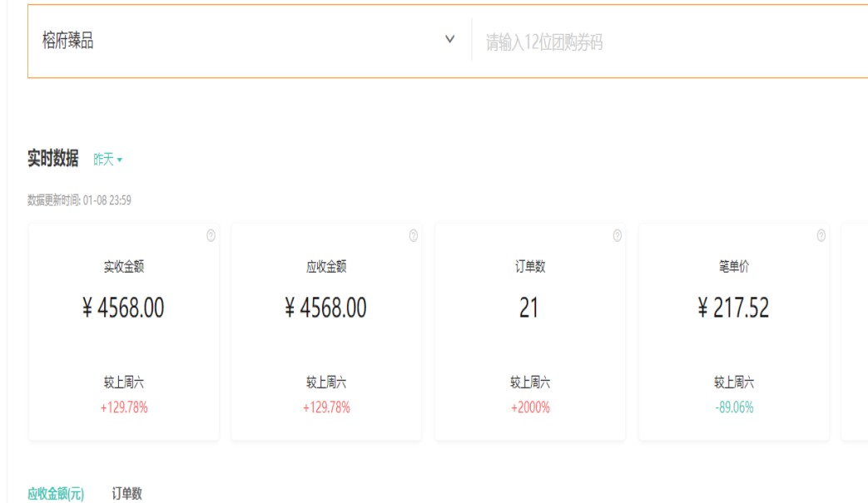Select the order count value 21

pos(529,308)
